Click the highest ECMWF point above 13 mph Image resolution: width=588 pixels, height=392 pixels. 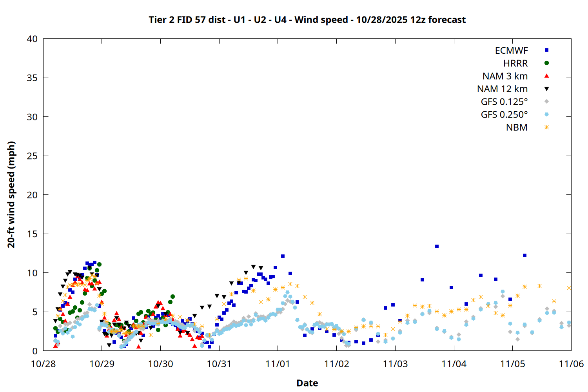pyautogui.click(x=437, y=247)
